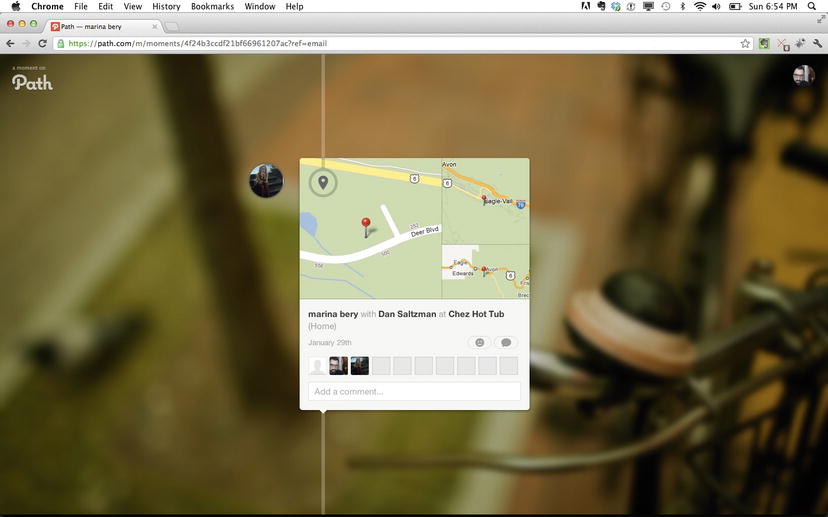Open the Chez Hot Tub place link
The height and width of the screenshot is (517, 828).
point(476,314)
